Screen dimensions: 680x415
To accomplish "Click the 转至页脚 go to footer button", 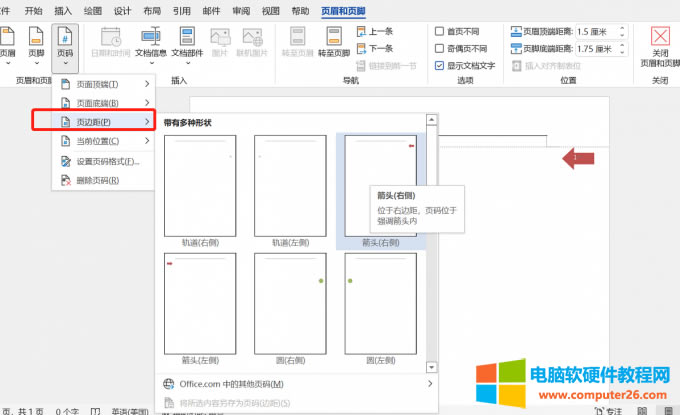I will pyautogui.click(x=333, y=46).
